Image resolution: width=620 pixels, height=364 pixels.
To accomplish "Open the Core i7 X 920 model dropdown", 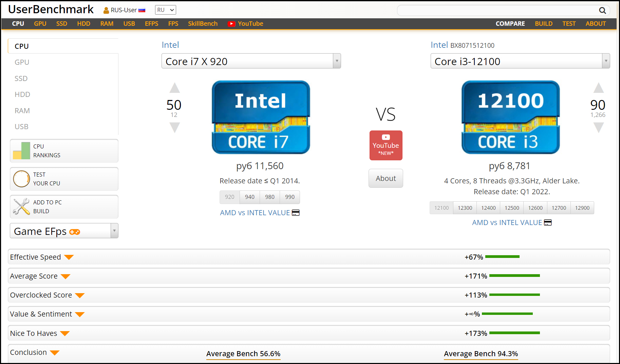I will click(x=251, y=61).
